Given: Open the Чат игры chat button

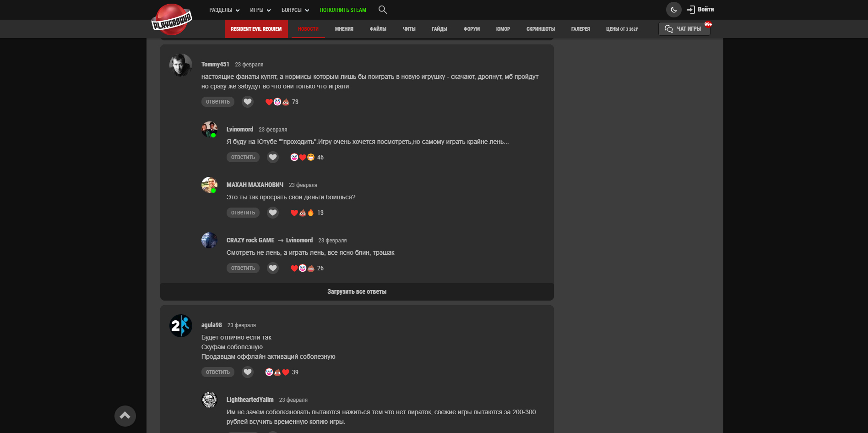Looking at the screenshot, I should point(684,29).
